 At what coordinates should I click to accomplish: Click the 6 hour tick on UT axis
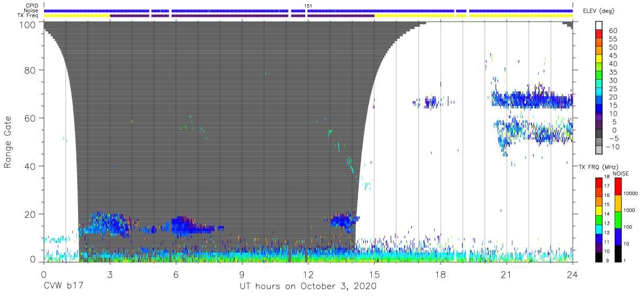(176, 274)
